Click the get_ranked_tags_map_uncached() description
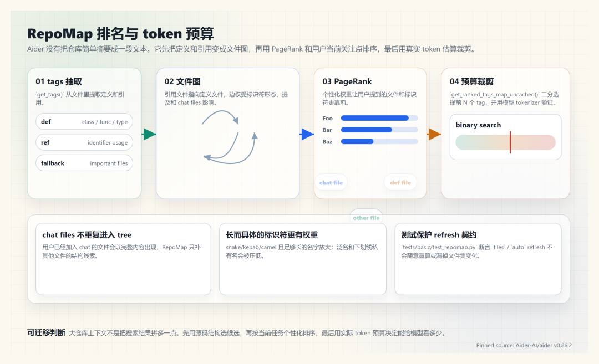The height and width of the screenshot is (364, 599). click(x=504, y=99)
